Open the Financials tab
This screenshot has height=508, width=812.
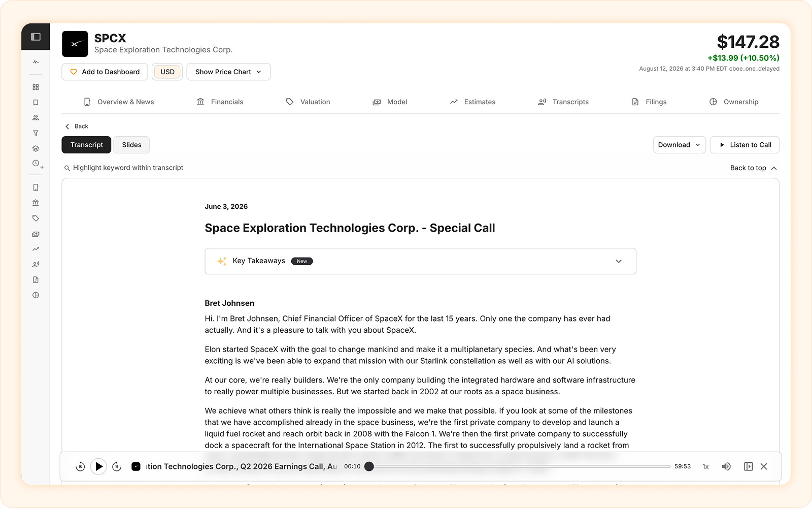(x=220, y=102)
